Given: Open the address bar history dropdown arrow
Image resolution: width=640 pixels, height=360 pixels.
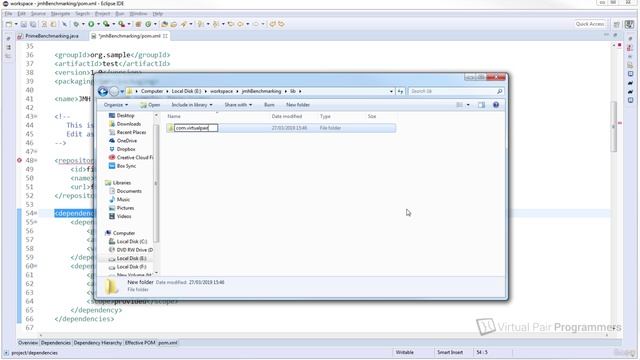Looking at the screenshot, I should pos(391,91).
